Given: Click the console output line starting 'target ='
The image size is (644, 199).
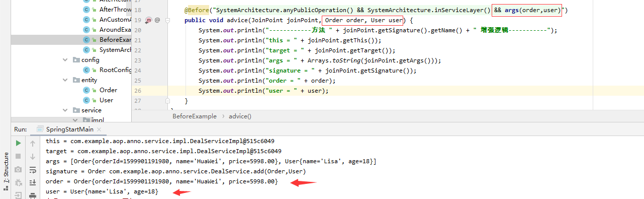Looking at the screenshot, I should coord(163,151).
